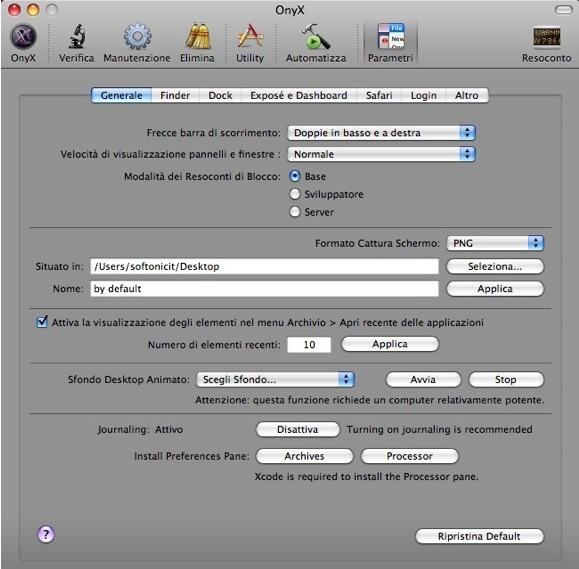Screen dimensions: 579x569
Task: Select the Server radio button
Action: pyautogui.click(x=295, y=212)
